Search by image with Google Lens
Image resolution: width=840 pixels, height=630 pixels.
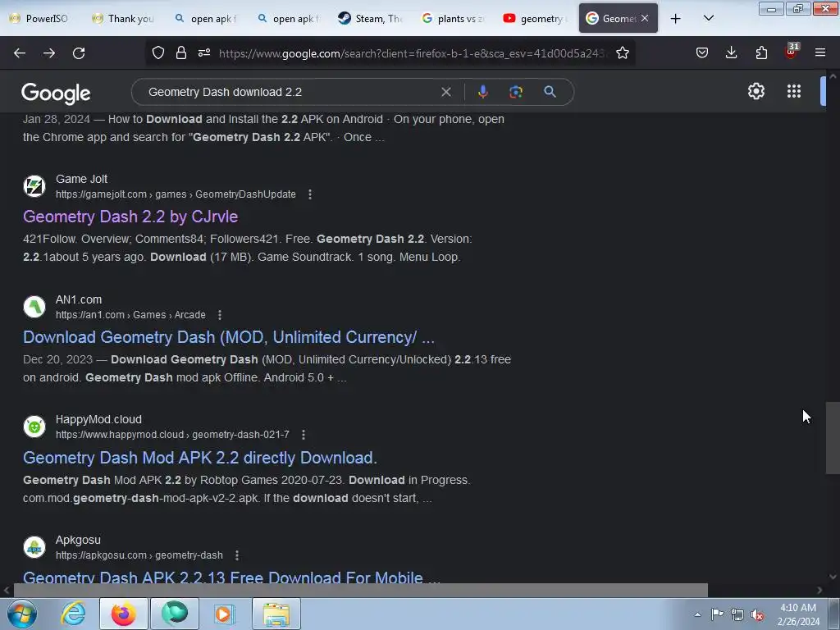click(516, 92)
